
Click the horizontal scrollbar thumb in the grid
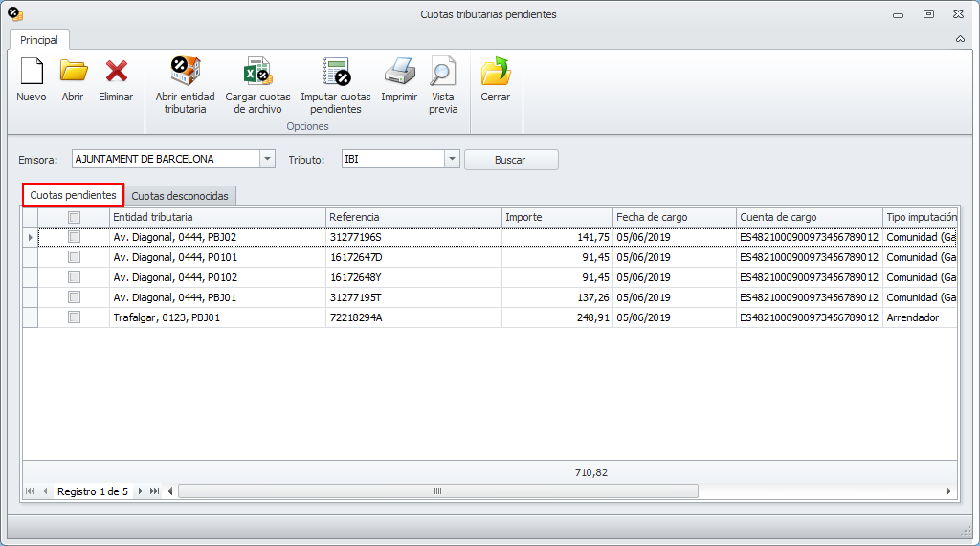coord(437,491)
